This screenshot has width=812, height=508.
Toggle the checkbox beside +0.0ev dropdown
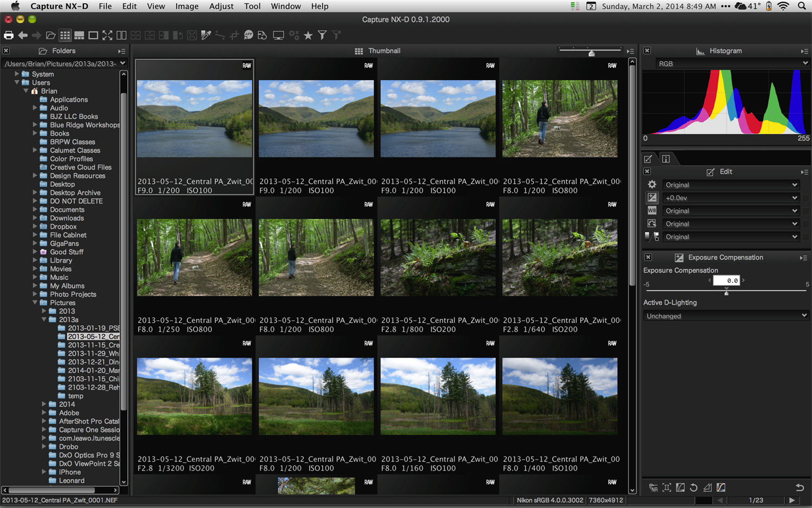(806, 198)
